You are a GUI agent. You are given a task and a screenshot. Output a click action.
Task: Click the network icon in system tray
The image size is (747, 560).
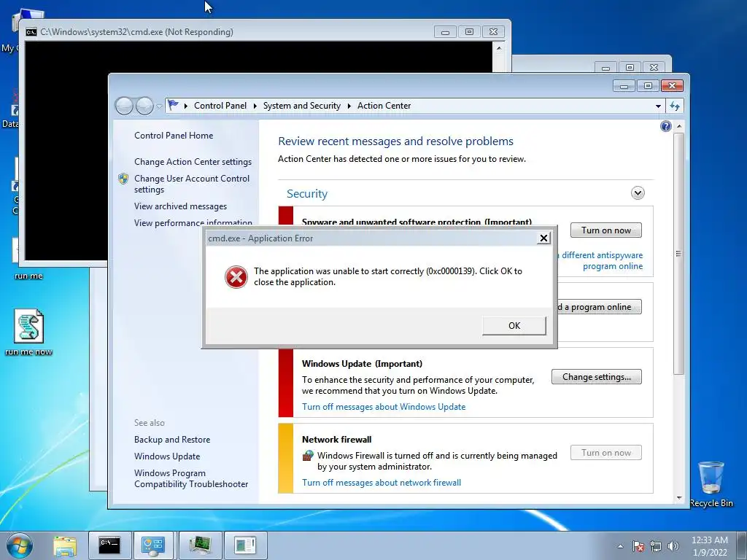click(x=656, y=546)
